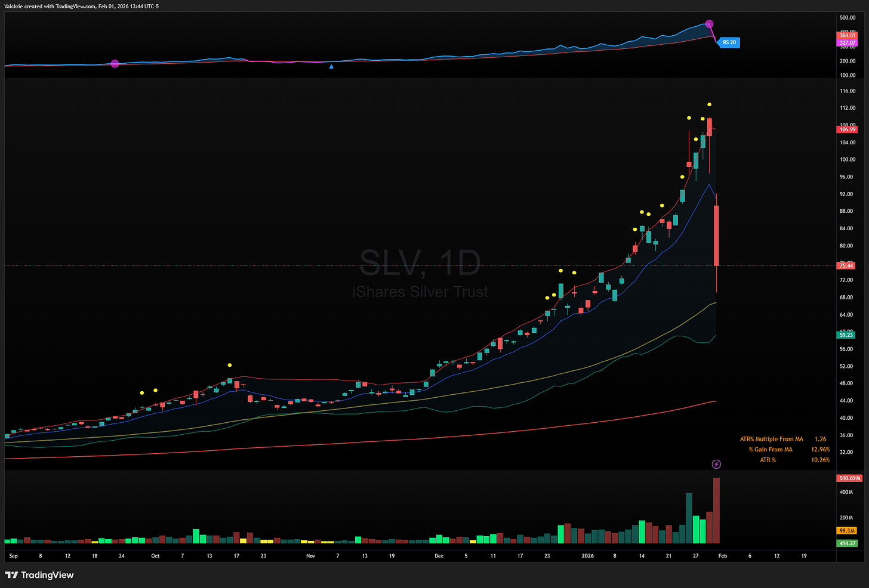The image size is (869, 588).
Task: Click the 112.00 price axis label
Action: [x=848, y=109]
